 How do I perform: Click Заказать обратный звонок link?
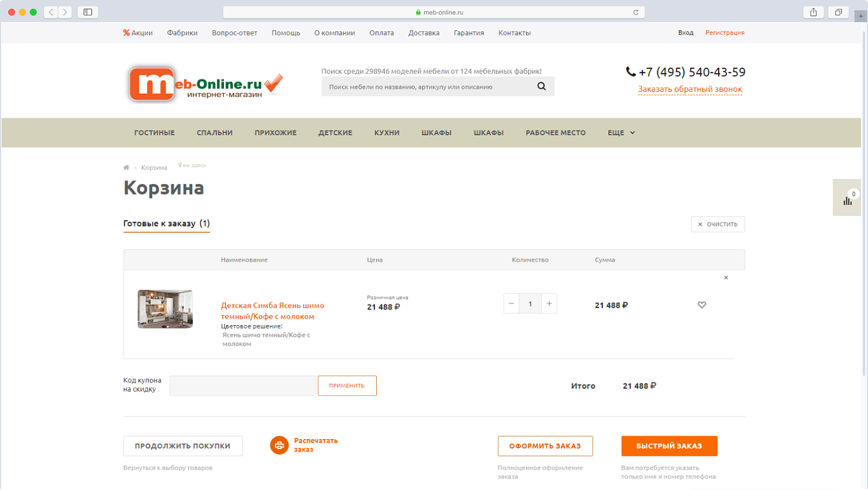(x=690, y=89)
